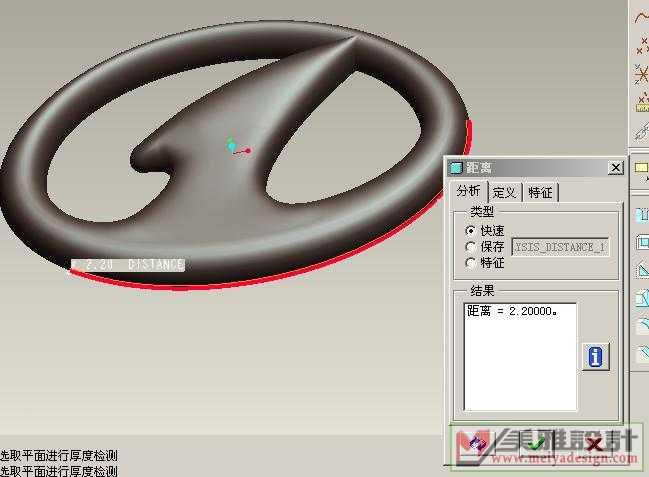The image size is (649, 477).
Task: Select the curve tool in right toolbar
Action: (x=641, y=17)
